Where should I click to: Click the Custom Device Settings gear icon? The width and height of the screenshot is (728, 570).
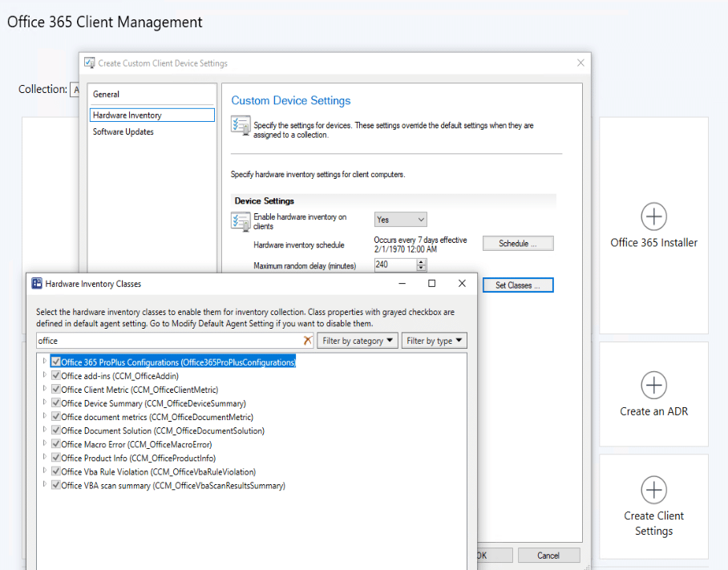241,126
